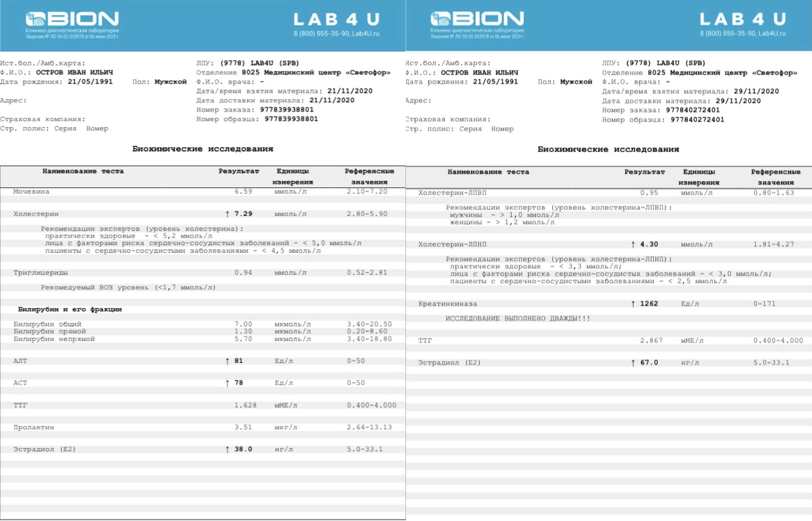Click the ИССЛЕДОВАНИЕ ВЫПОЛНЕНО ДВАЖДЫ note
Image resolution: width=812 pixels, height=521 pixels.
pyautogui.click(x=517, y=318)
